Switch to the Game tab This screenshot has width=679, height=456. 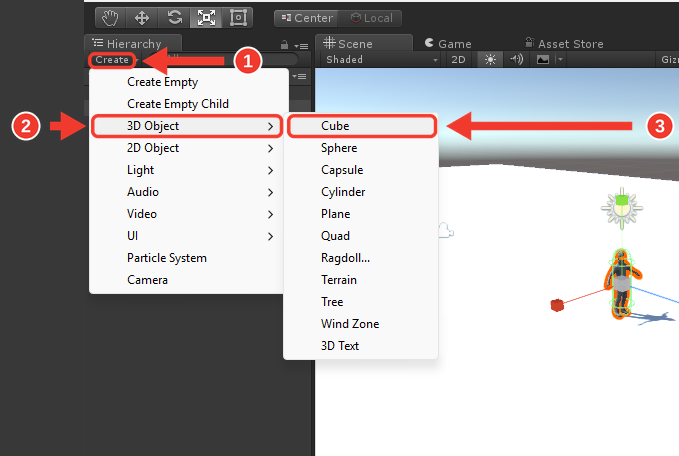(x=448, y=44)
